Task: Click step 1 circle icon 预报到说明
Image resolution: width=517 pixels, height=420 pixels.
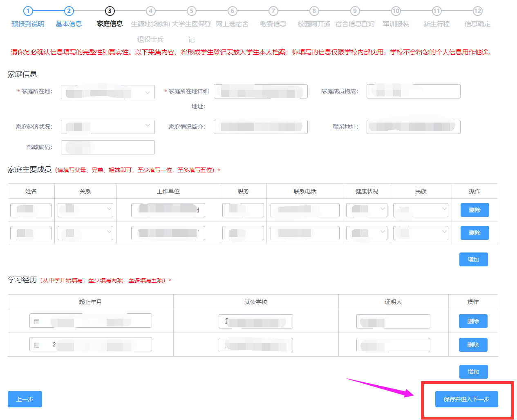Action: 28,11
